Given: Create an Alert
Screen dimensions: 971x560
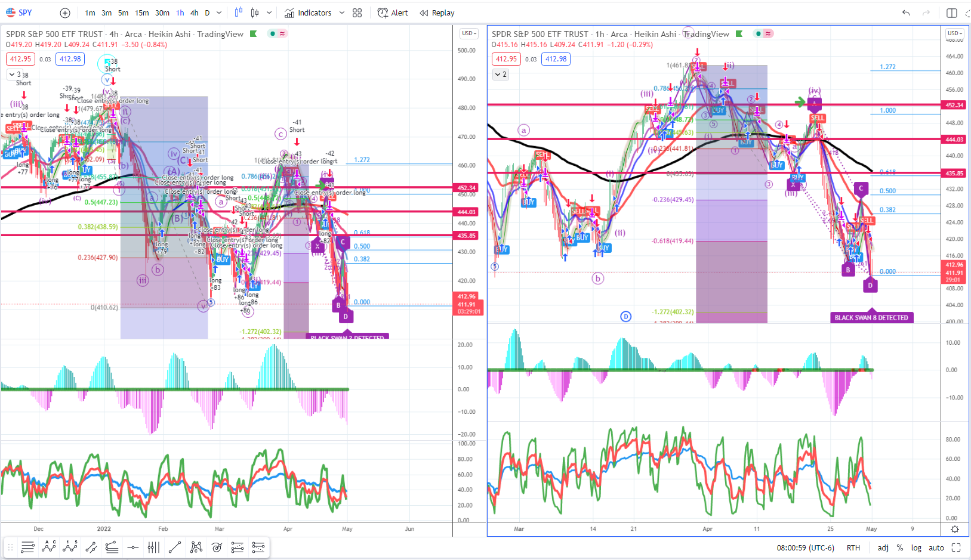Looking at the screenshot, I should click(x=393, y=13).
